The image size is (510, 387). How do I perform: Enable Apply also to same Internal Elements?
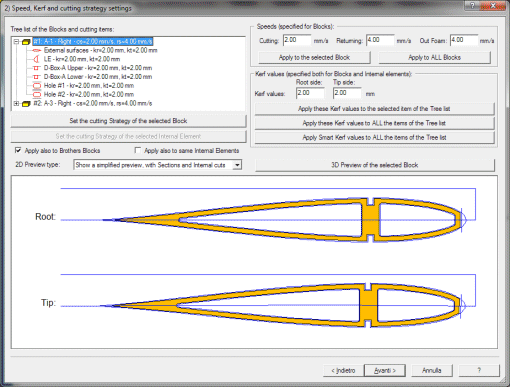point(138,150)
